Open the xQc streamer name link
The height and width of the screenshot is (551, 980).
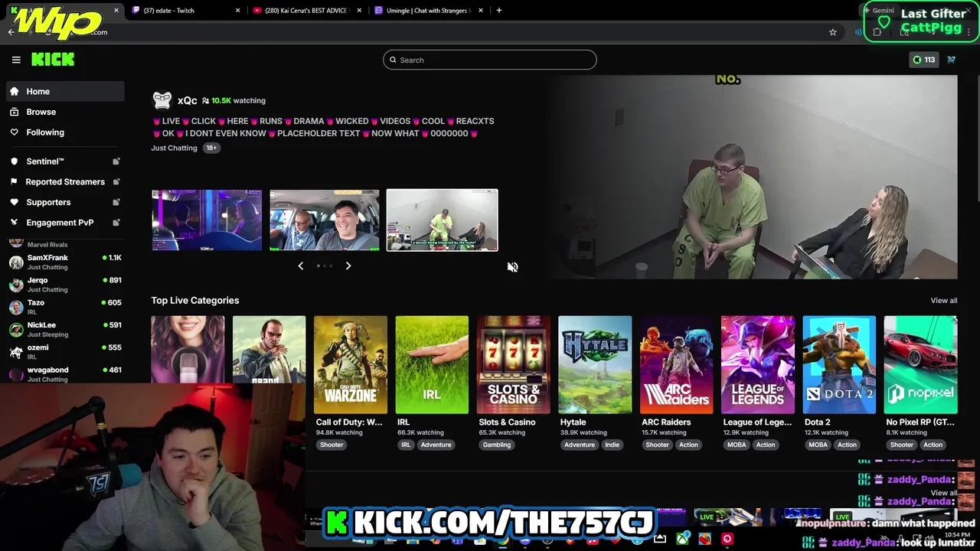pyautogui.click(x=187, y=100)
